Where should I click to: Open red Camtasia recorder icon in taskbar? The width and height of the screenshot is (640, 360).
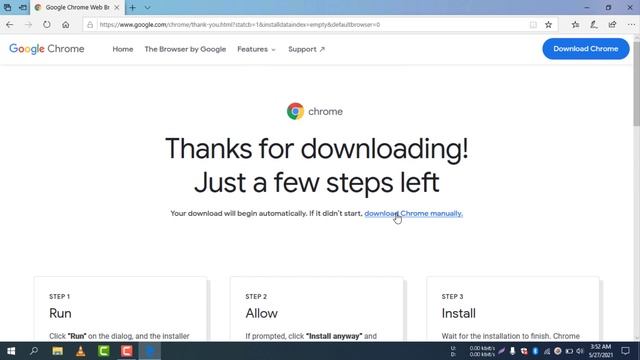127,351
